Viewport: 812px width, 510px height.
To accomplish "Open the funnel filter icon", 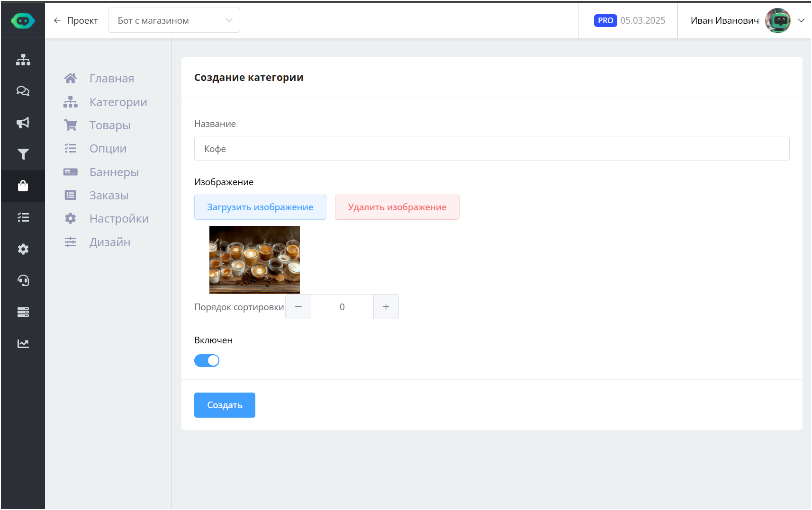I will (23, 154).
